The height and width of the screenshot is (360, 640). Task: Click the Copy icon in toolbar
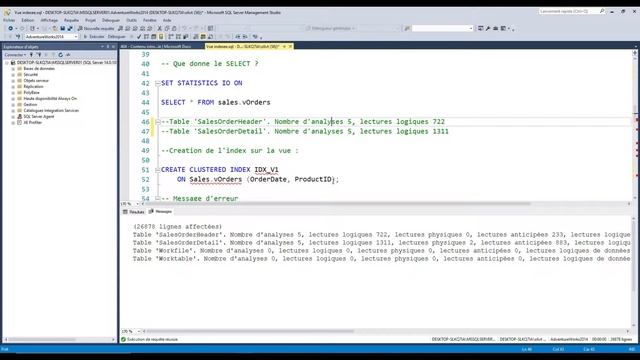pyautogui.click(x=167, y=29)
